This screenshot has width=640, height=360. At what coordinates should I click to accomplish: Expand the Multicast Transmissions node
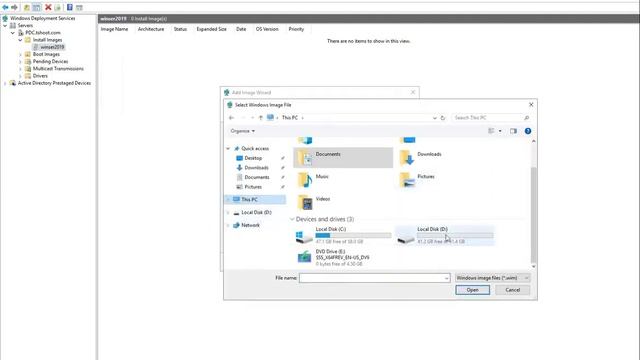coord(20,69)
